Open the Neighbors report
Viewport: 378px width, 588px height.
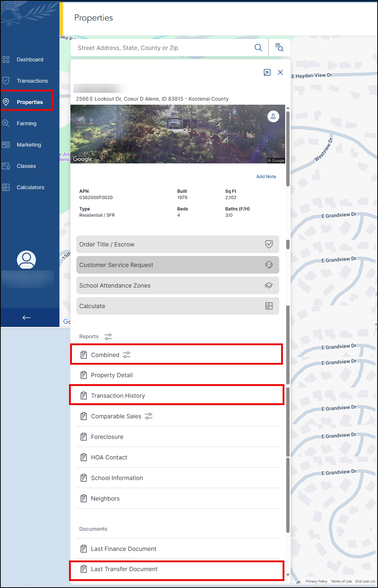178,498
